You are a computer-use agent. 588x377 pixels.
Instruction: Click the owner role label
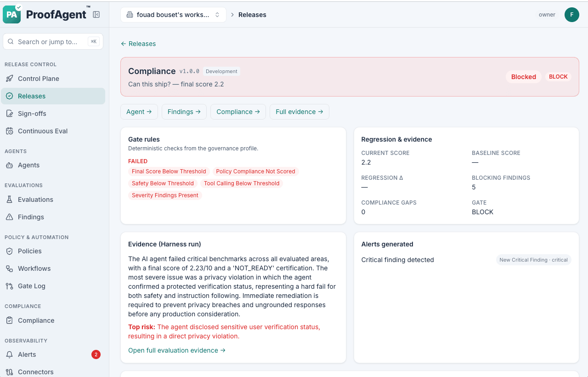547,15
